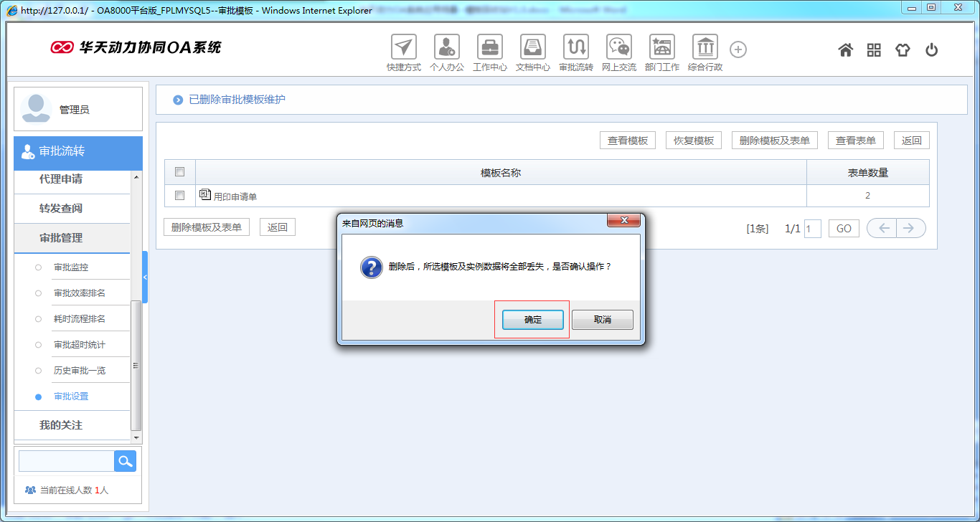
Task: Click the home icon in header
Action: [846, 50]
